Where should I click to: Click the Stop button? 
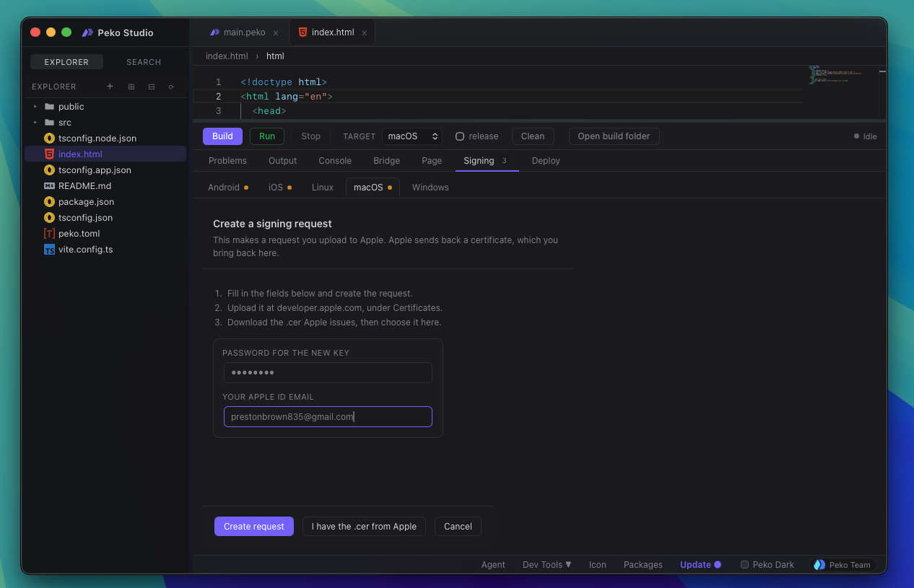point(310,136)
